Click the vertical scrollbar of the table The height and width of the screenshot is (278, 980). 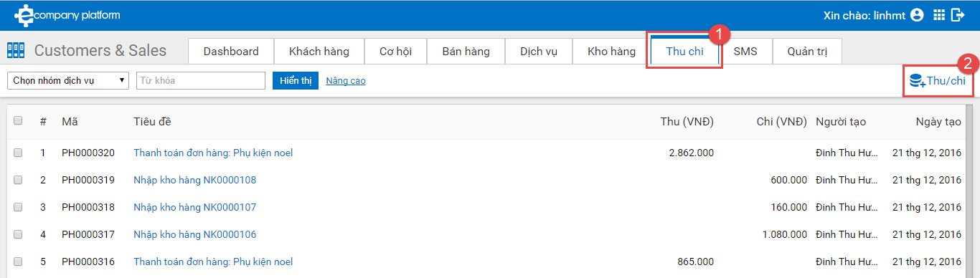point(969,191)
